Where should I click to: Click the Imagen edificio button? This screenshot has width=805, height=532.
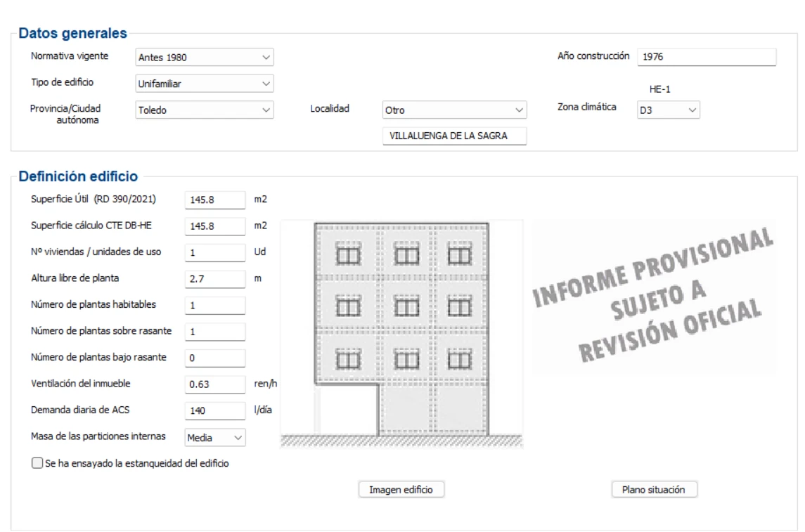coord(401,489)
